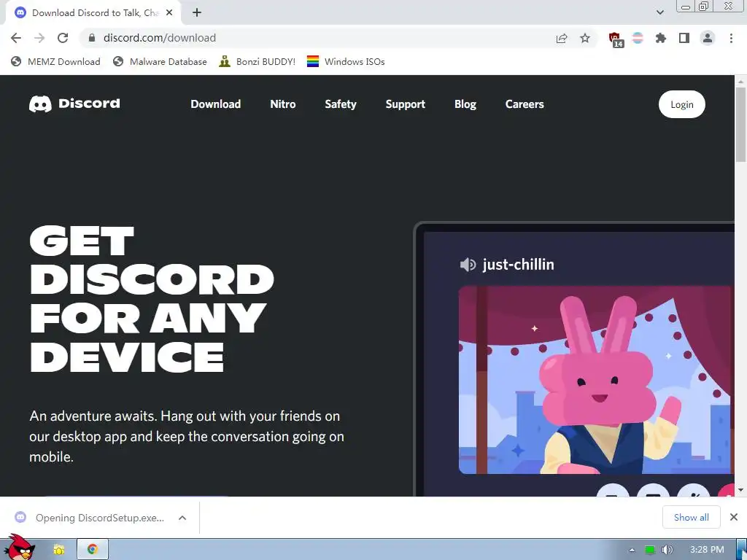
Task: Open the Careers nav item
Action: pos(525,104)
